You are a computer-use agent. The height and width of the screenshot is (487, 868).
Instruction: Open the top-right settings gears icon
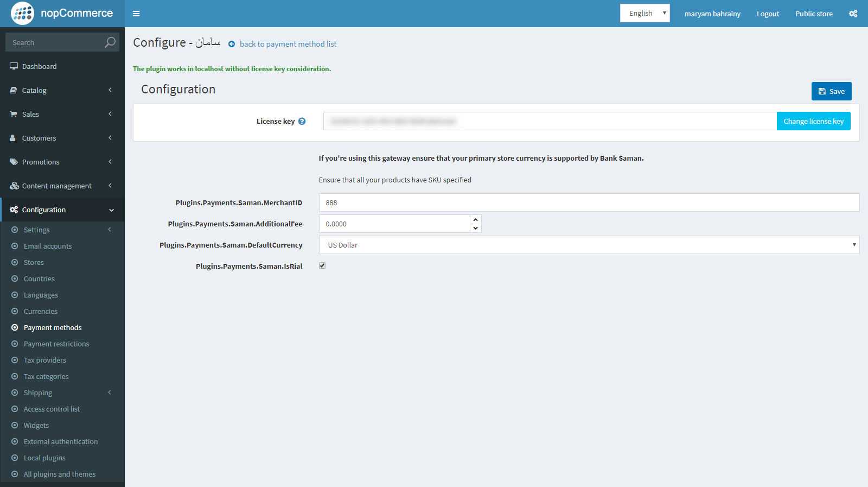(x=853, y=14)
